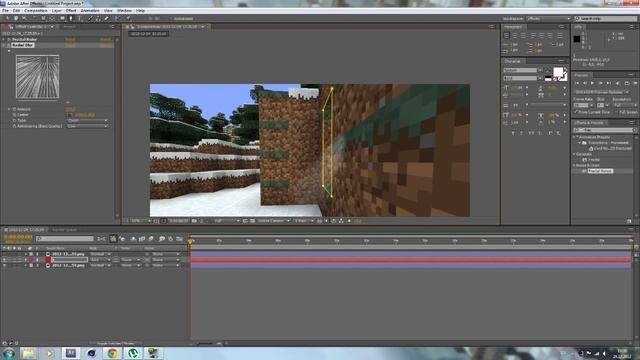
Task: Set Radial Blur center point crosshair
Action: point(69,115)
